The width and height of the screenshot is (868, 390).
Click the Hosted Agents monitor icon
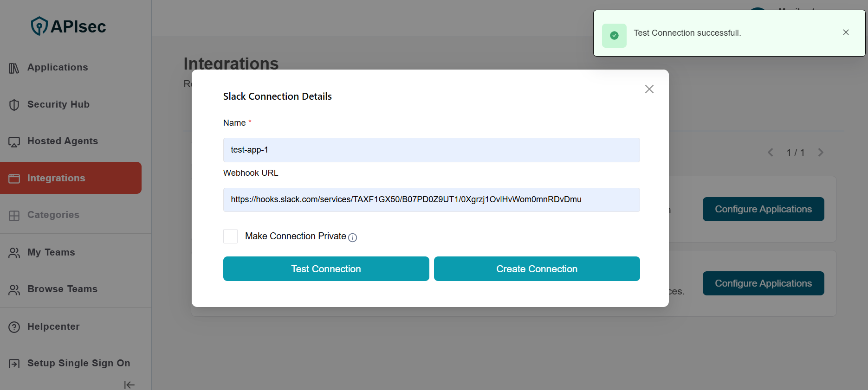(14, 142)
